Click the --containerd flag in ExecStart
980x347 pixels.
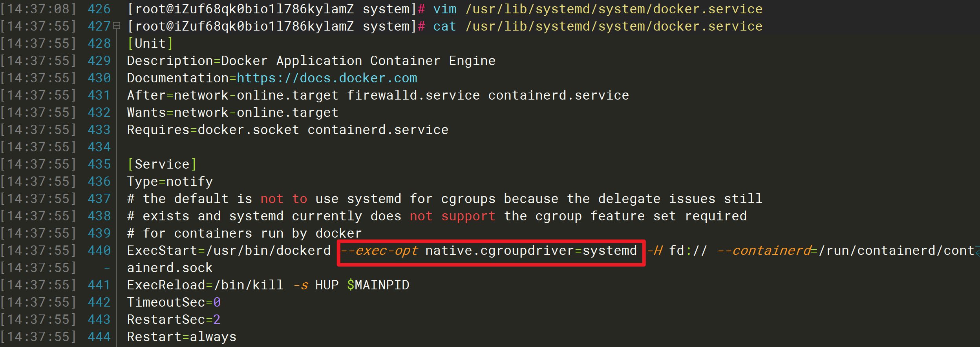coord(764,251)
